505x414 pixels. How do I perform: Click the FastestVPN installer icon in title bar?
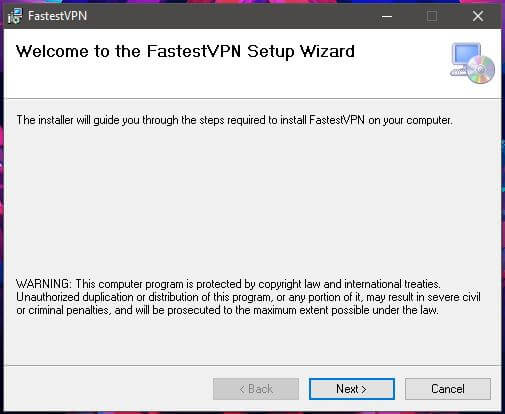click(15, 16)
